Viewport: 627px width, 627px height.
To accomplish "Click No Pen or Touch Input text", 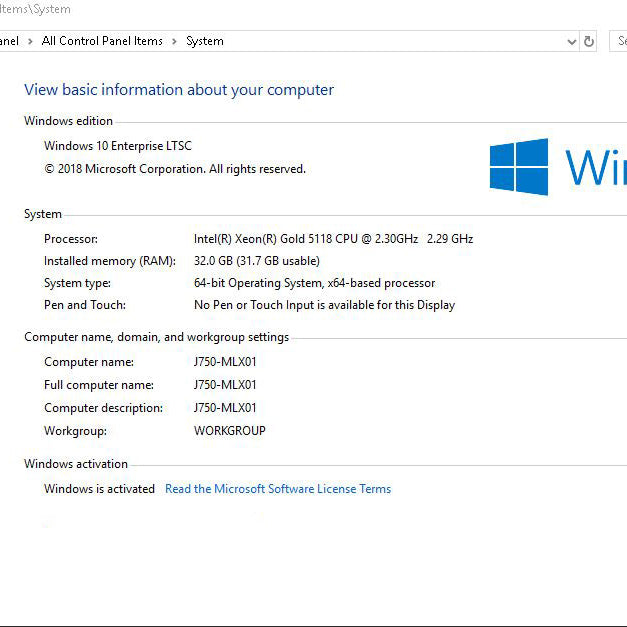I will coord(324,305).
